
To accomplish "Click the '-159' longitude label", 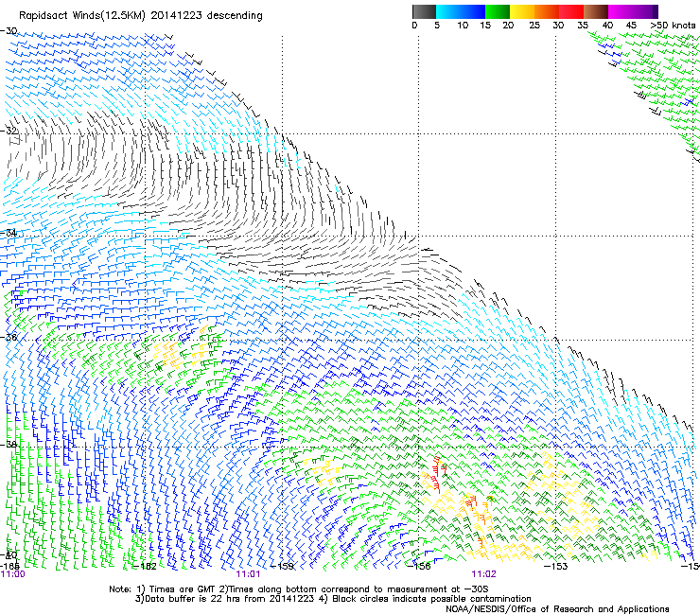I will [x=284, y=567].
